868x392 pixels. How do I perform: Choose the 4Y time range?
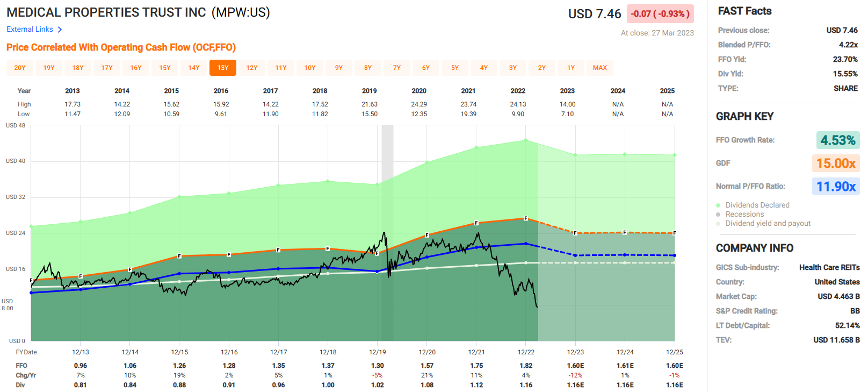tap(484, 68)
